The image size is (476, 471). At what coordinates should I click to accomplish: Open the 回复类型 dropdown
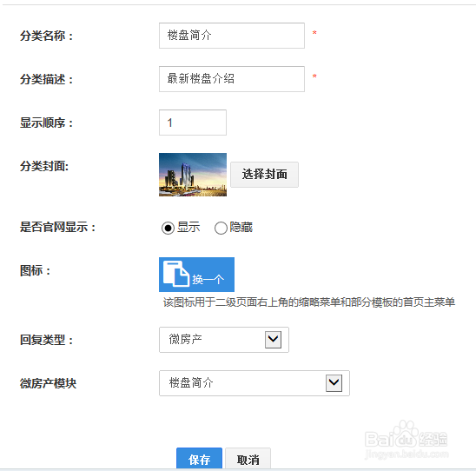(224, 340)
